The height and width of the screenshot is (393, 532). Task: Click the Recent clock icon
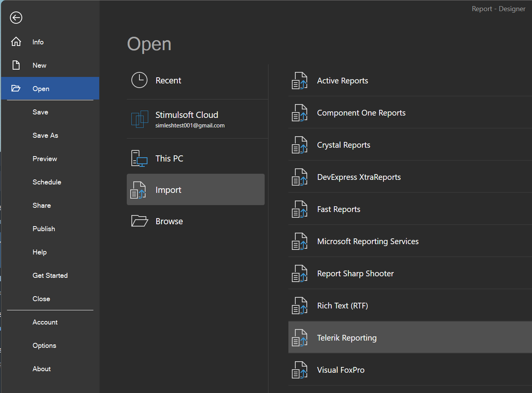click(139, 80)
